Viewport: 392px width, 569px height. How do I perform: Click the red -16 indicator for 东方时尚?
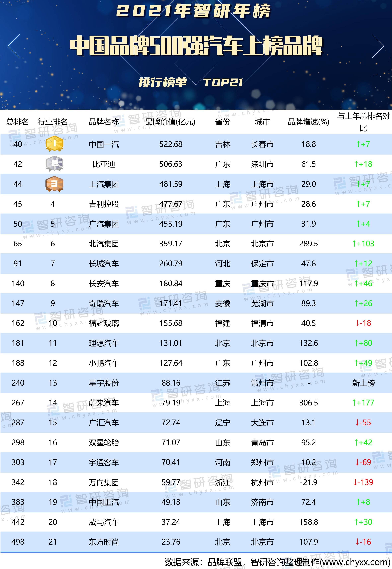(x=363, y=542)
